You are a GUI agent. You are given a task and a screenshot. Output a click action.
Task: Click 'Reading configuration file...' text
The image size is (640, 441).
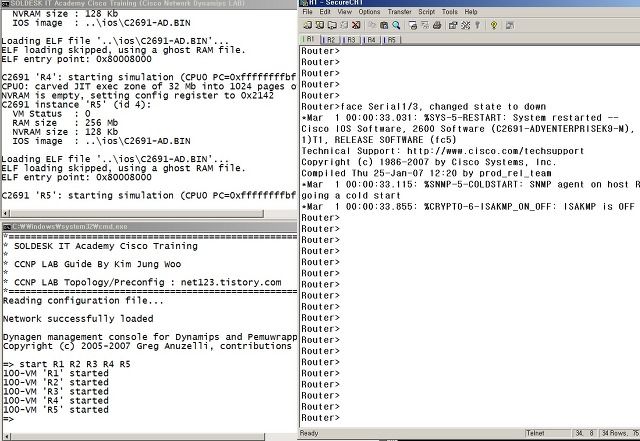point(83,301)
